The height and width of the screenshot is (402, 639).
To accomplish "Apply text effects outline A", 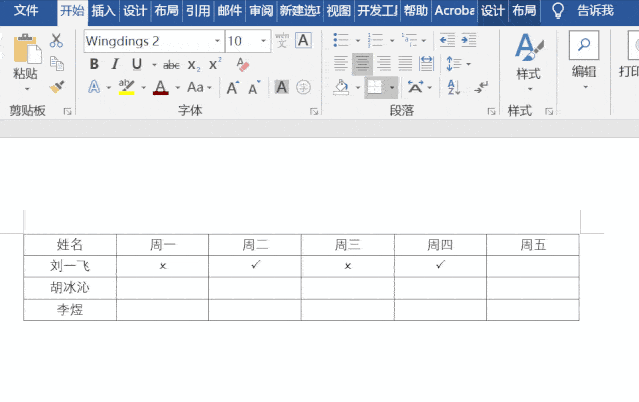I will [x=94, y=87].
